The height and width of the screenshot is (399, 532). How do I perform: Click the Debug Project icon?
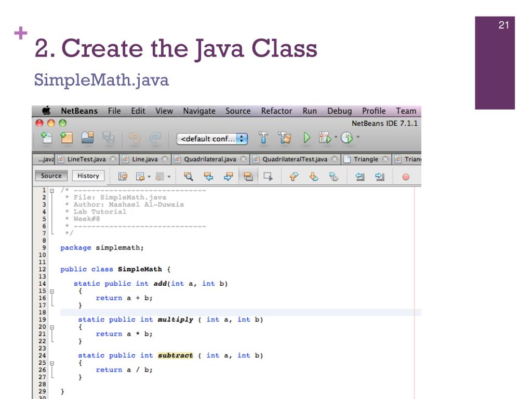coord(325,138)
